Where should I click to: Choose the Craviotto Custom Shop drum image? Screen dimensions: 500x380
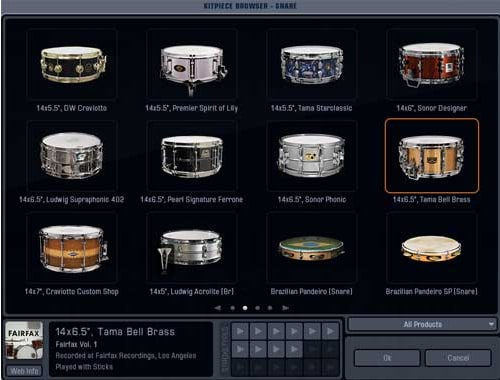click(72, 248)
